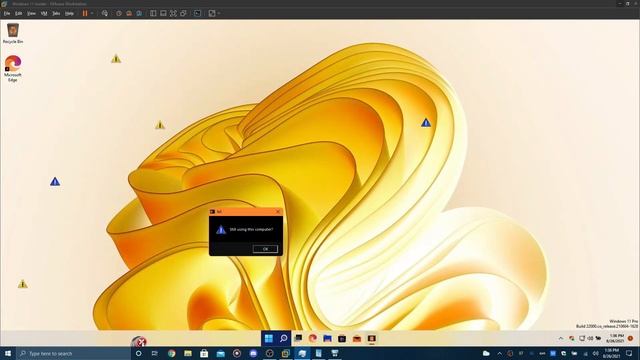This screenshot has width=640, height=360.
Task: Launch Edge from the guest taskbar
Action: tap(313, 338)
